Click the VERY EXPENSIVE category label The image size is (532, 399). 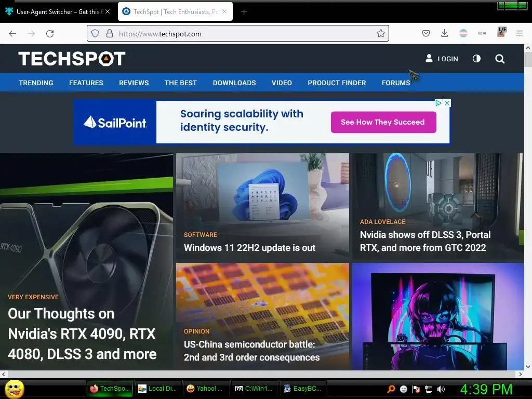point(33,297)
